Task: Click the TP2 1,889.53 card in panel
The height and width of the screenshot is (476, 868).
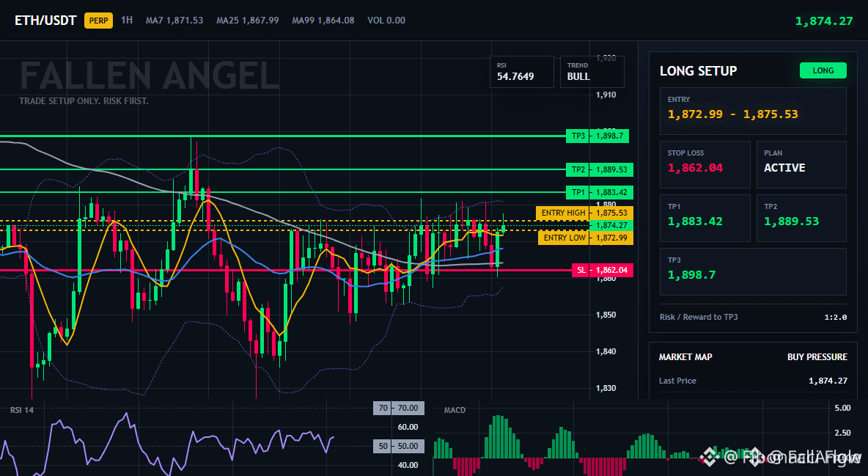Action: click(x=801, y=218)
